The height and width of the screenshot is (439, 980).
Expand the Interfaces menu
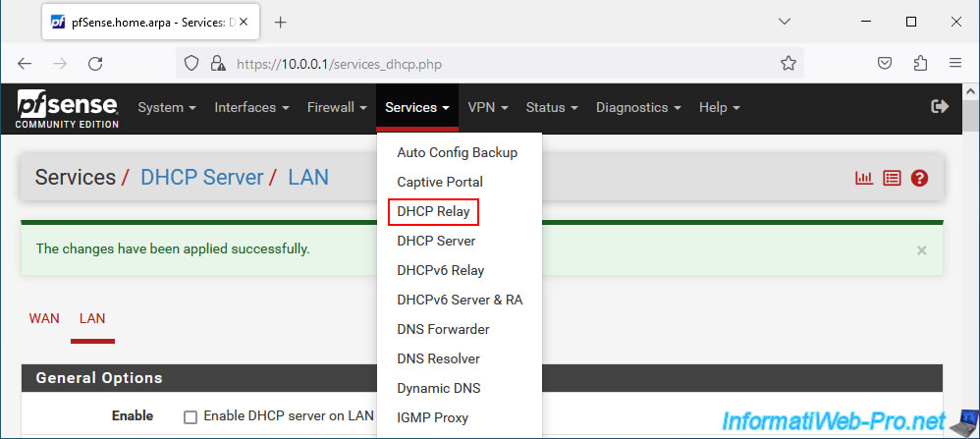click(x=252, y=108)
